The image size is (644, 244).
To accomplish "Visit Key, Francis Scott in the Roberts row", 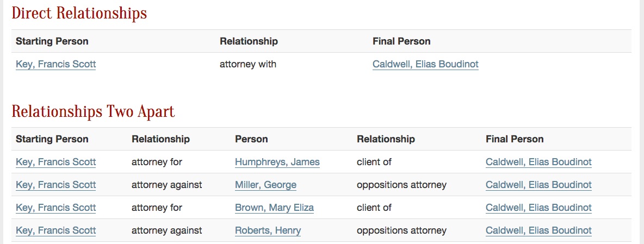I will (55, 230).
